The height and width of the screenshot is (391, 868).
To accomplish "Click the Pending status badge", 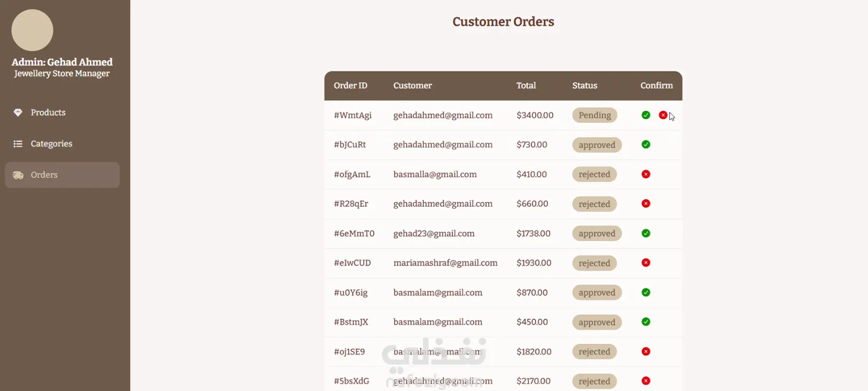I will coord(595,115).
